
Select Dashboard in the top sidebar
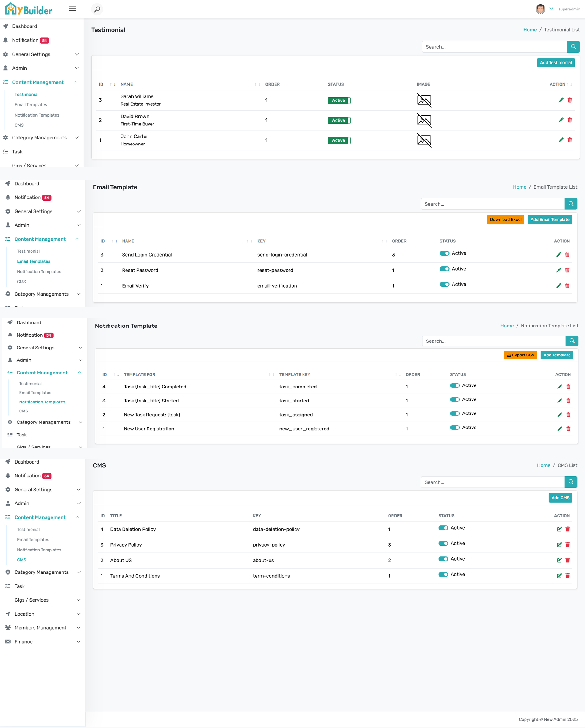pyautogui.click(x=24, y=26)
